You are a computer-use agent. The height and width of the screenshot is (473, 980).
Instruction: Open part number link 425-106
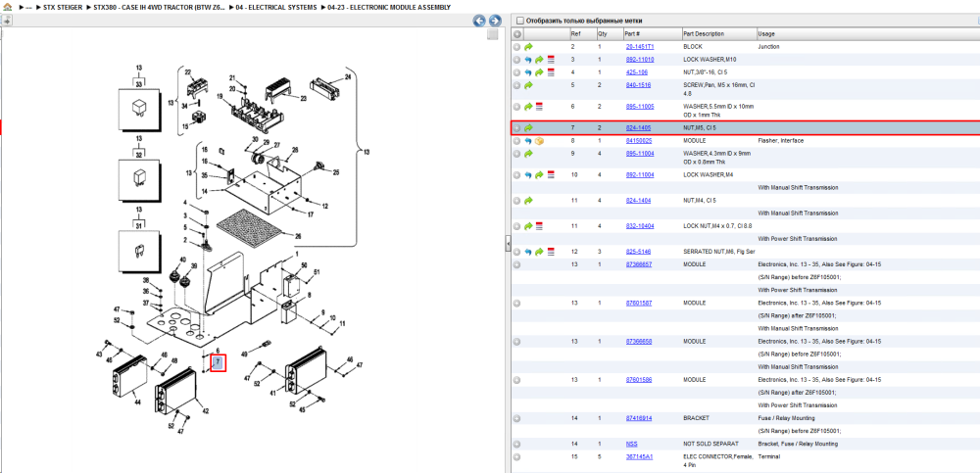(637, 72)
